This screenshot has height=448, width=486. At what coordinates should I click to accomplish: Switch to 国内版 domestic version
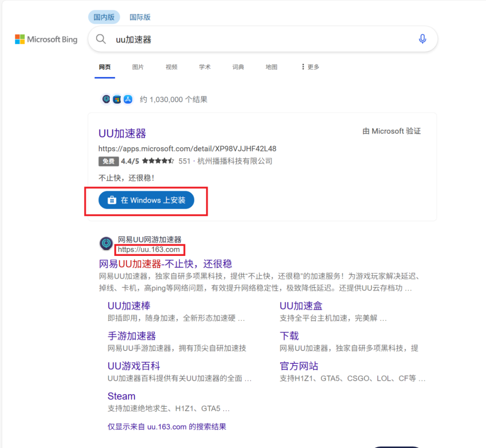tap(104, 17)
